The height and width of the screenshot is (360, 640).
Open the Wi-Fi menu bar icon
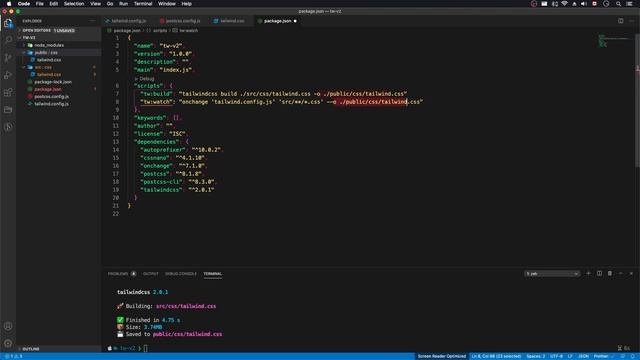[x=564, y=4]
